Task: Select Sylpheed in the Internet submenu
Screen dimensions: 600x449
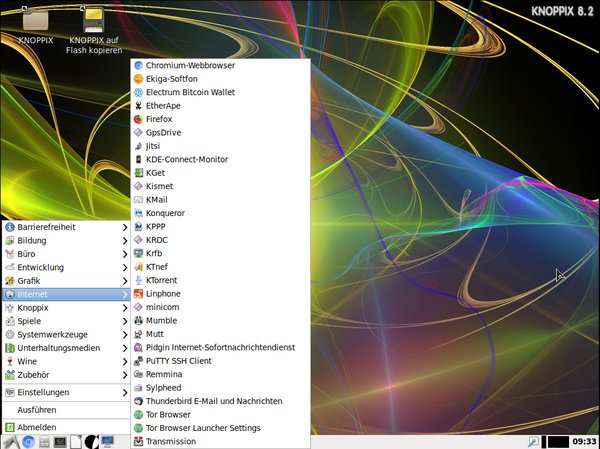Action: pyautogui.click(x=220, y=387)
